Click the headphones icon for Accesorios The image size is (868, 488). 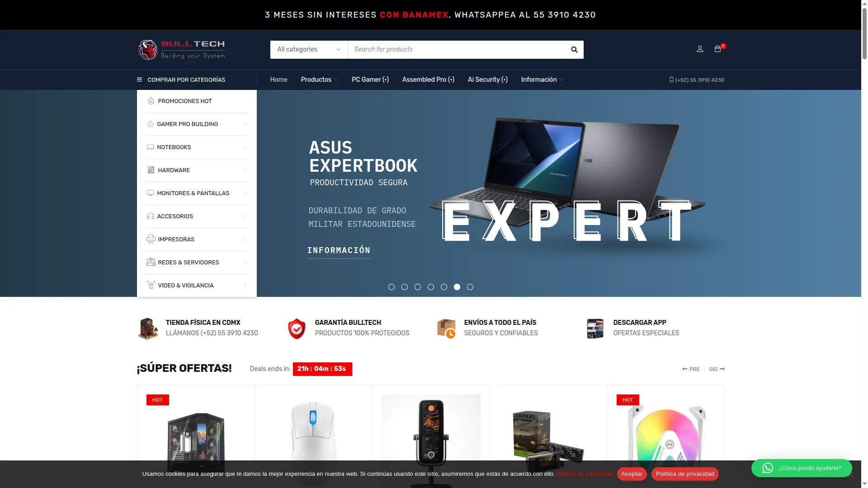(151, 216)
